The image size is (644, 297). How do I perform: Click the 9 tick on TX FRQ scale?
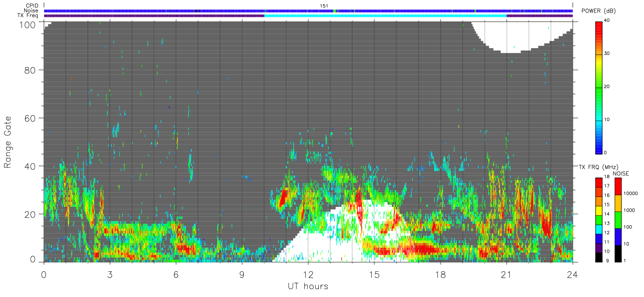[x=606, y=261]
